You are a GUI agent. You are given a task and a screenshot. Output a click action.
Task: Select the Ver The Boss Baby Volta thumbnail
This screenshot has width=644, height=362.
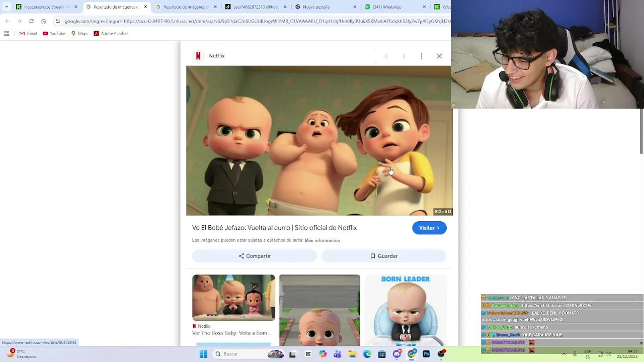point(233,298)
